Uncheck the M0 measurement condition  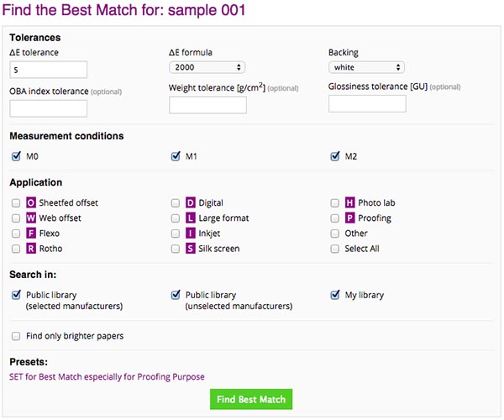coord(16,156)
